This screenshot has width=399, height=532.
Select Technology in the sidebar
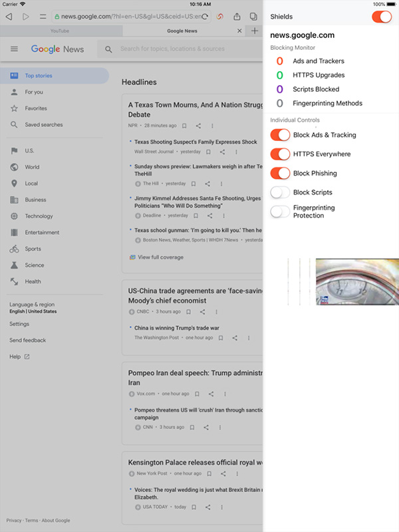(39, 216)
